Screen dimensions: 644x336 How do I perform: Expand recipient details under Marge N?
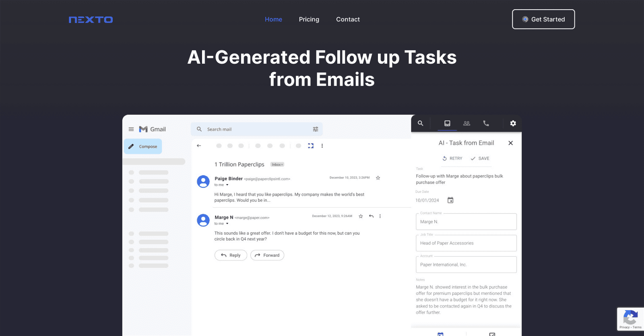[227, 224]
